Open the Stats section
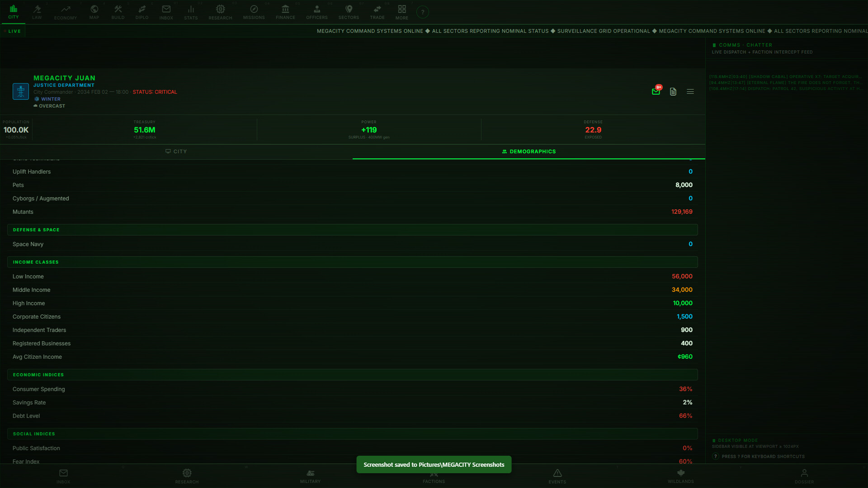 (x=191, y=12)
